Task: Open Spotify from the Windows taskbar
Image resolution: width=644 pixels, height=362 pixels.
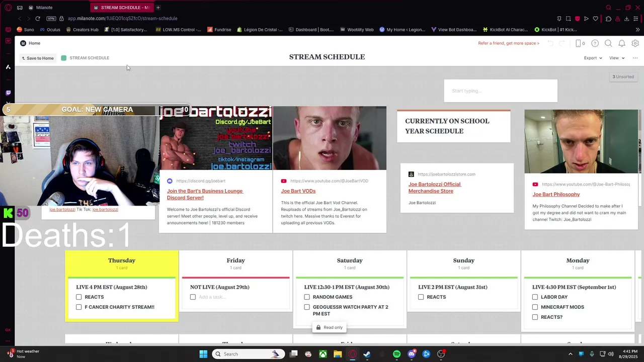Action: [x=396, y=354]
